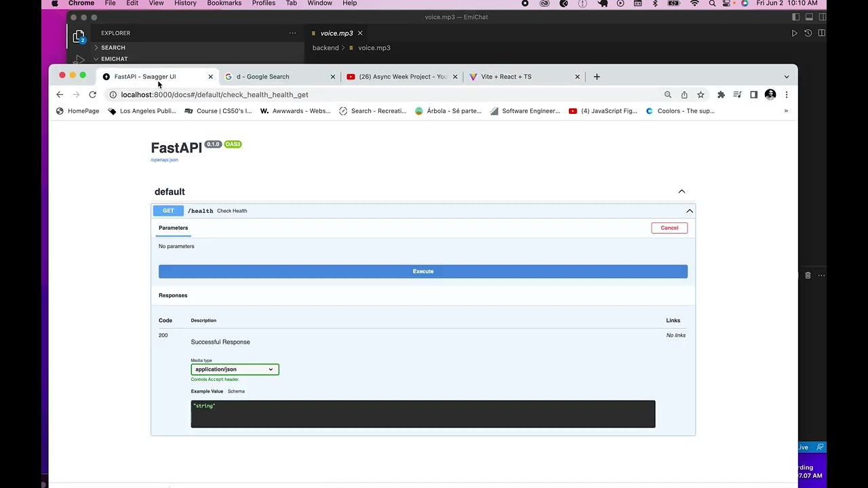868x488 pixels.
Task: Go back with Chrome back arrow
Action: pyautogui.click(x=60, y=95)
